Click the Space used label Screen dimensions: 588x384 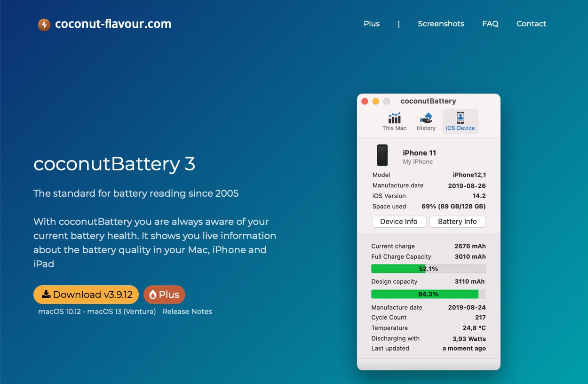point(389,207)
